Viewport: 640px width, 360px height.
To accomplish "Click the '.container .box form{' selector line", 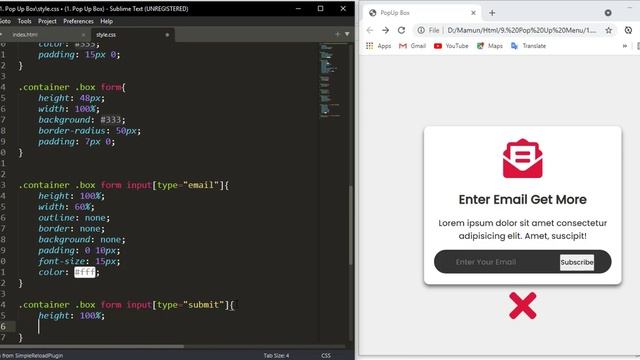I will coord(72,87).
